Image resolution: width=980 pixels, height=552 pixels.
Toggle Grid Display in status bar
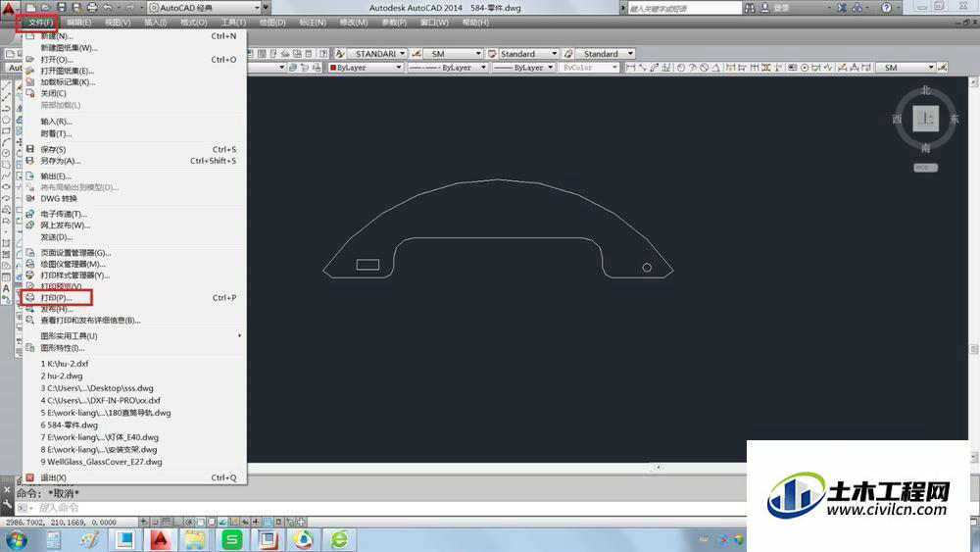point(167,522)
